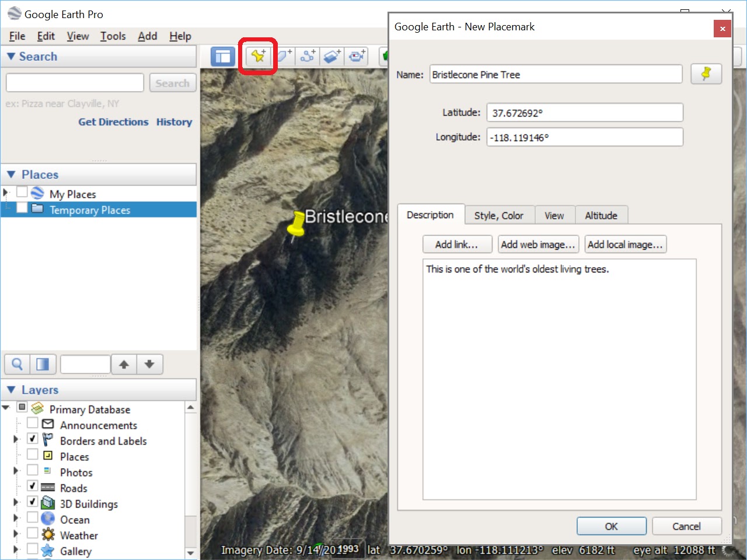
Task: Click the Latitude input field
Action: click(x=585, y=113)
